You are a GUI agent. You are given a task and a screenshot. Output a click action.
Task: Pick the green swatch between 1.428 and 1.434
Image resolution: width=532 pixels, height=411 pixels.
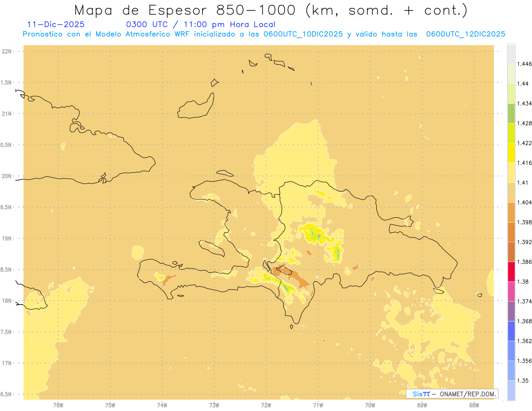point(511,113)
